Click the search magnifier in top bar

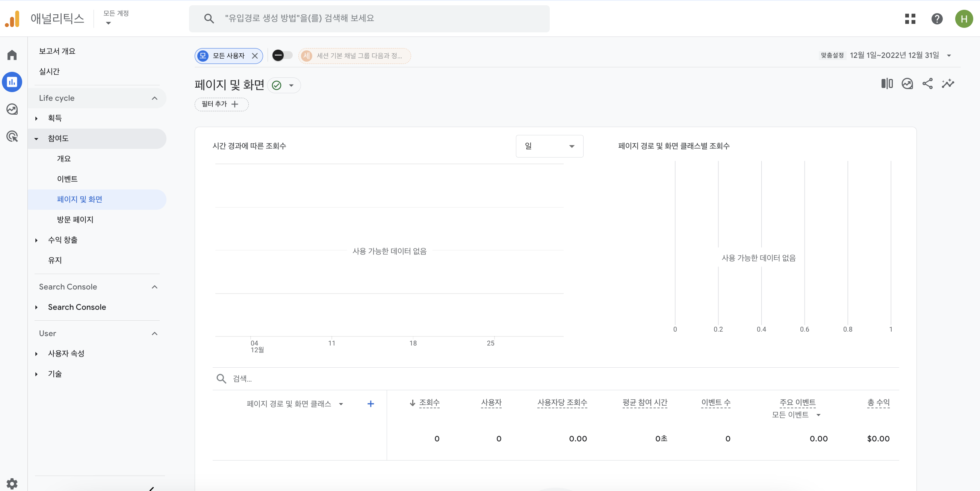209,18
